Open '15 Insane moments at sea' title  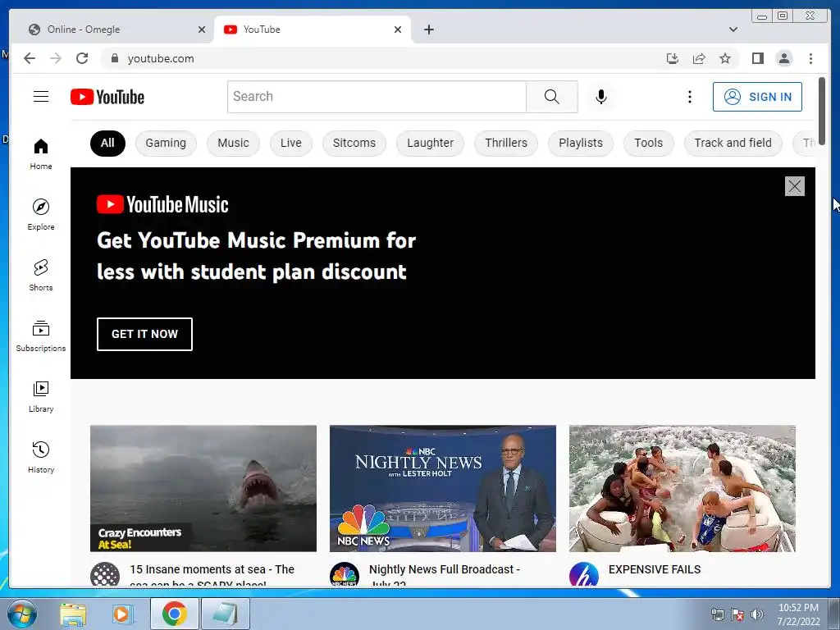click(212, 575)
